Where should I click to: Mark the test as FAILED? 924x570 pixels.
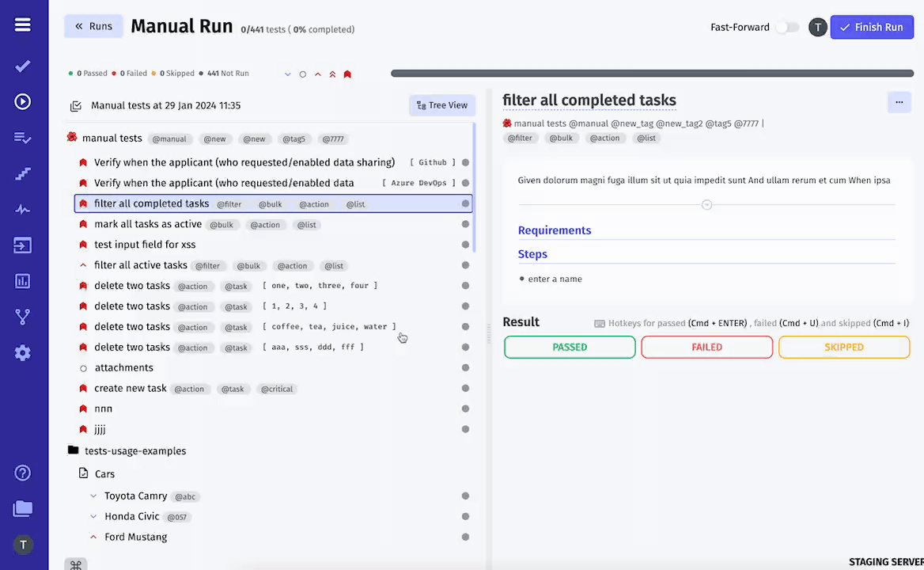pos(707,348)
